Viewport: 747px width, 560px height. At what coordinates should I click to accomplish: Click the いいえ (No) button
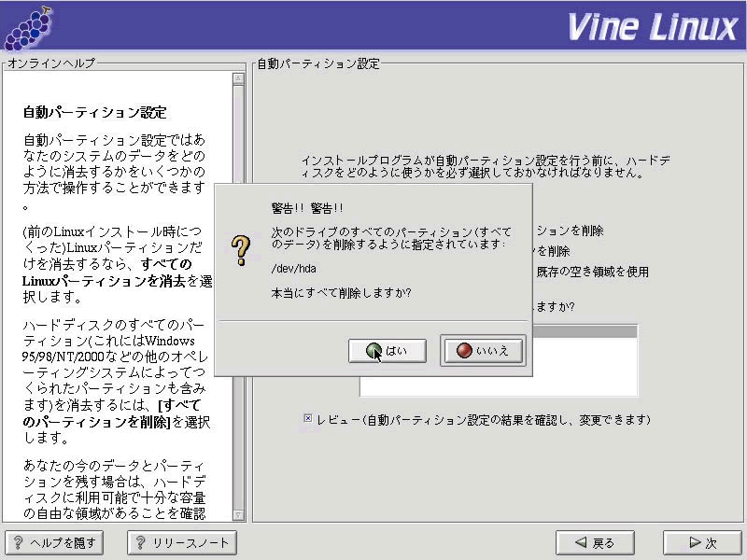483,351
